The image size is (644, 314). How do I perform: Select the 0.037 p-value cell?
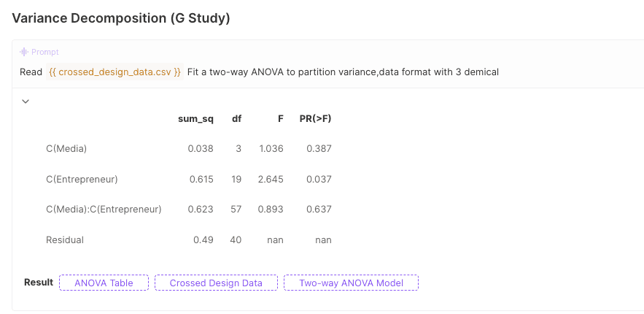click(x=319, y=179)
